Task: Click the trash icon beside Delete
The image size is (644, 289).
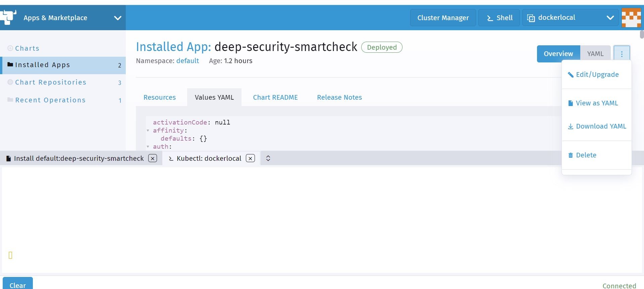Action: click(x=571, y=155)
